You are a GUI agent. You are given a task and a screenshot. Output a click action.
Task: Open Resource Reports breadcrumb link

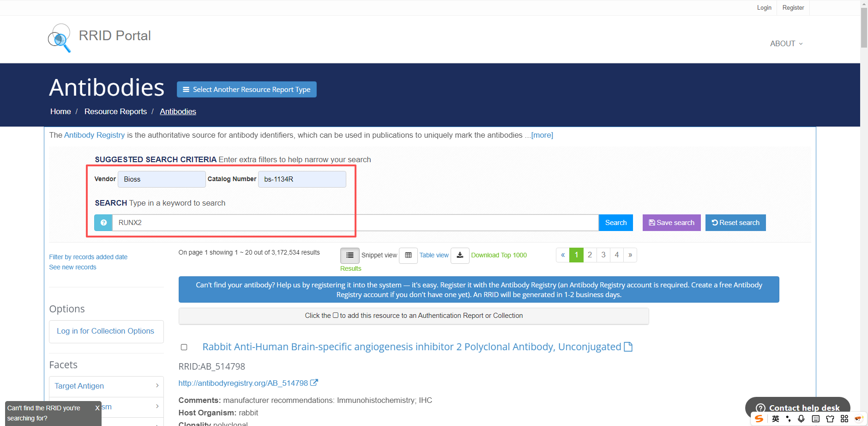tap(115, 111)
